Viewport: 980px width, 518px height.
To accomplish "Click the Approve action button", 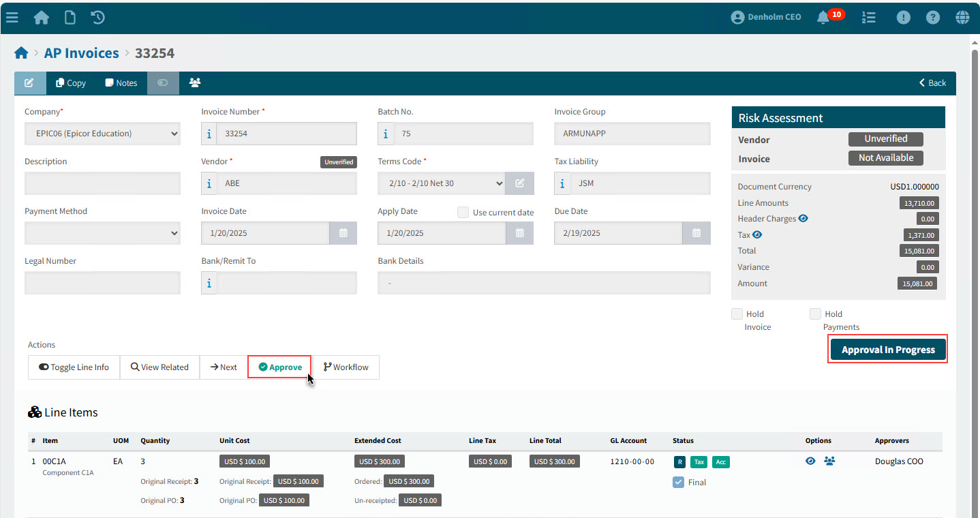I will click(x=279, y=367).
